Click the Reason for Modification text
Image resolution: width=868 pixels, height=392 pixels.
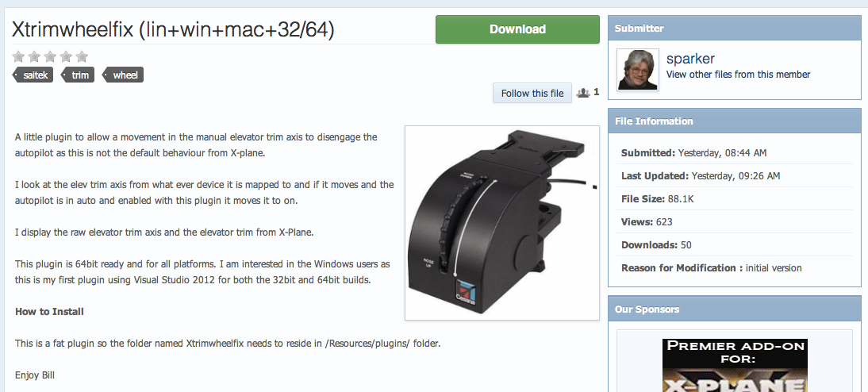(712, 268)
